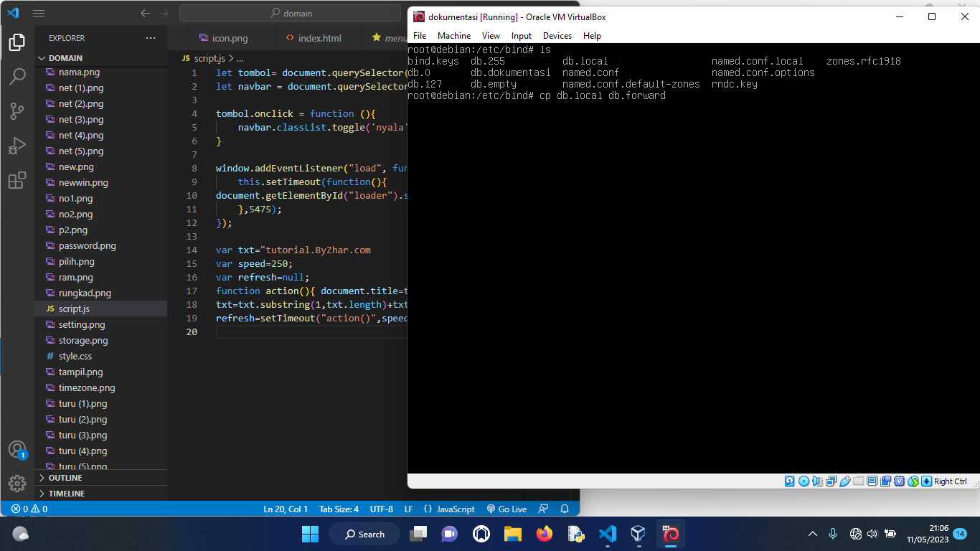This screenshot has width=980, height=551.
Task: Open notifications bell in status bar
Action: click(565, 509)
